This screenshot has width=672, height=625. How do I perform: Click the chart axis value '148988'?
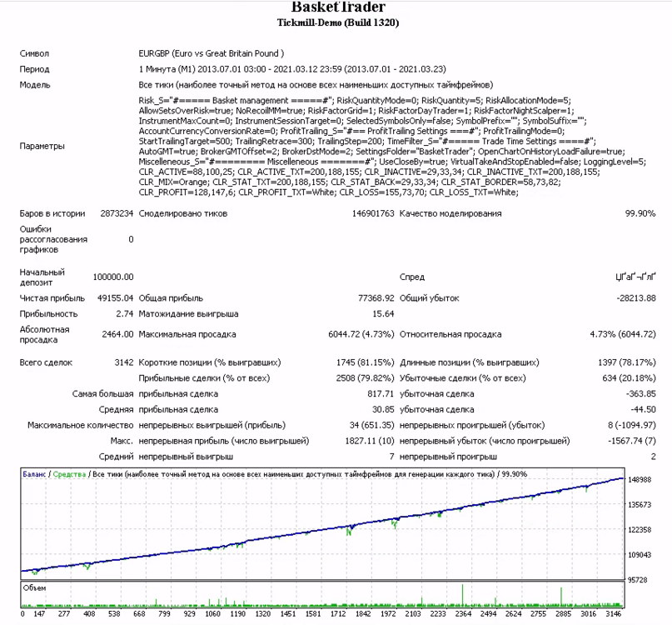click(640, 479)
